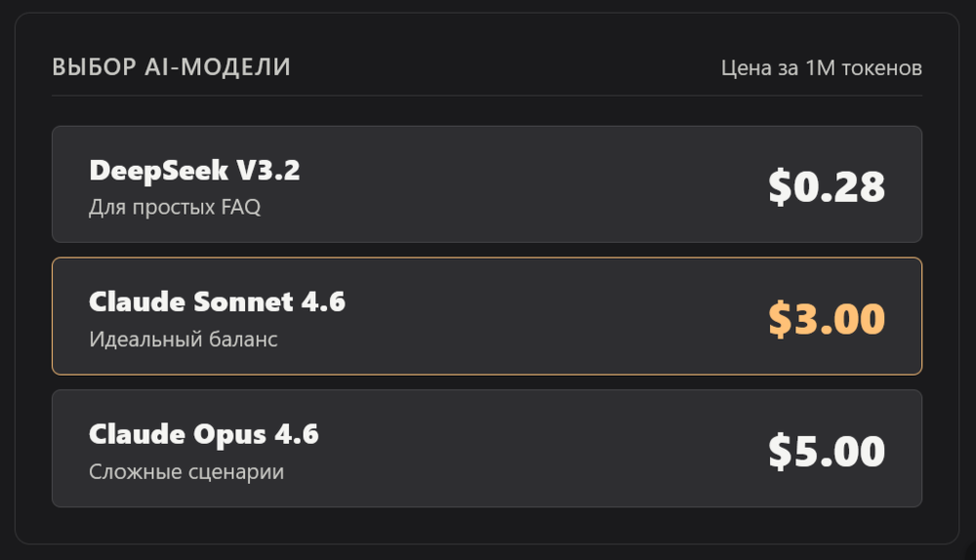The image size is (976, 560).
Task: Click the divider line under the header
Action: coord(487,96)
